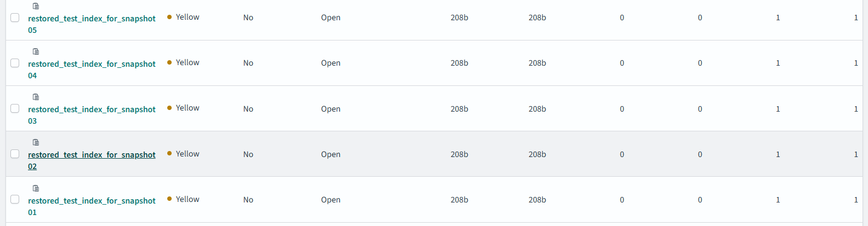Click first 208b size in snapshot03 row
Screen dimensions: 868x226
pos(459,109)
